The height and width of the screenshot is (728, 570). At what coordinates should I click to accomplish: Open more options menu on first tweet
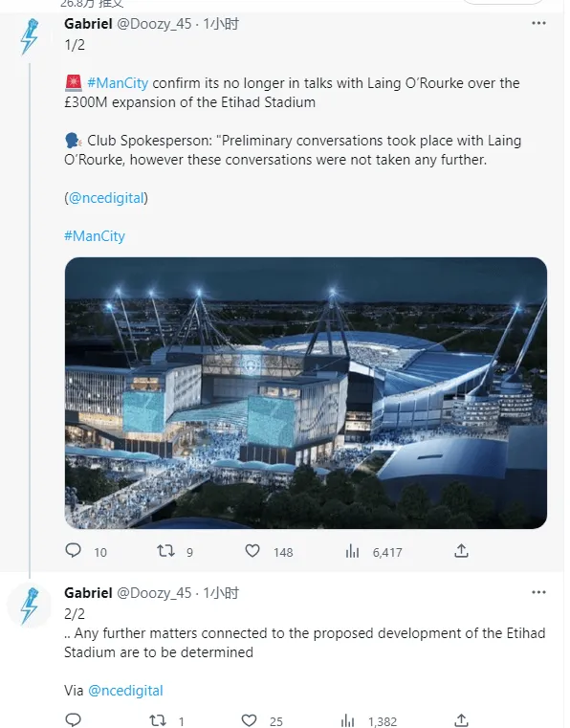click(538, 23)
